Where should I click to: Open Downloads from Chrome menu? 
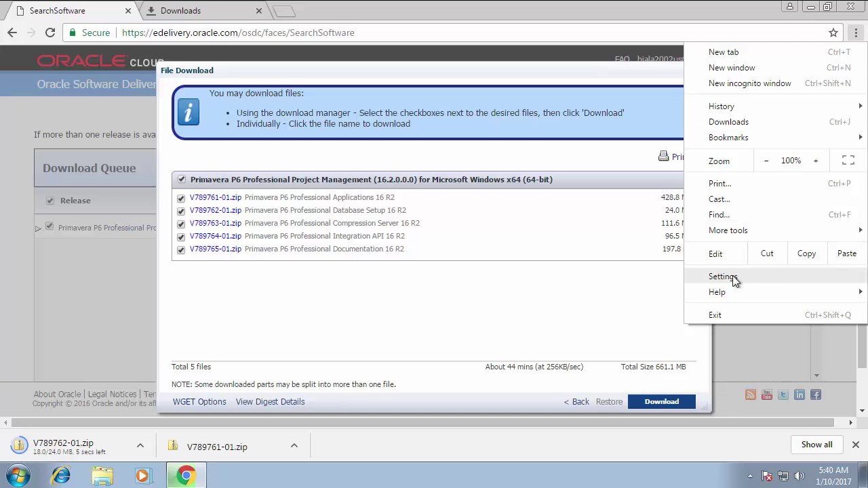[x=776, y=122]
